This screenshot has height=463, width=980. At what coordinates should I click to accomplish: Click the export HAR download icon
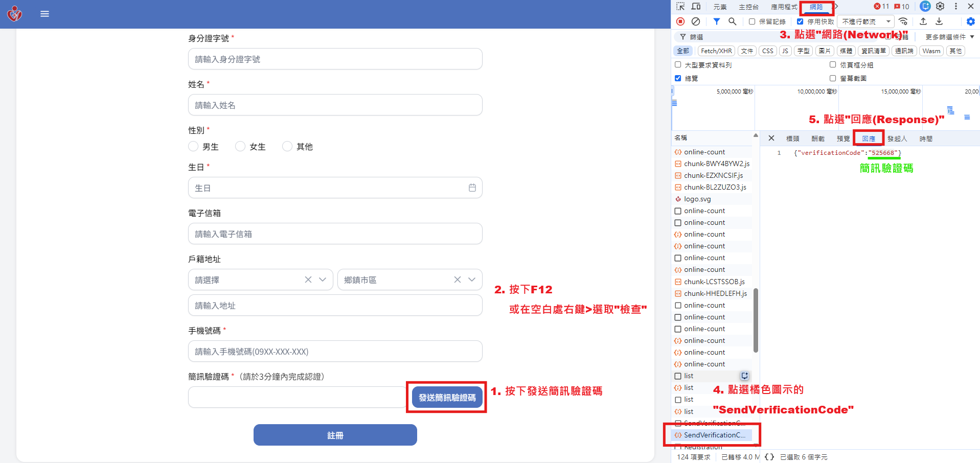tap(939, 21)
